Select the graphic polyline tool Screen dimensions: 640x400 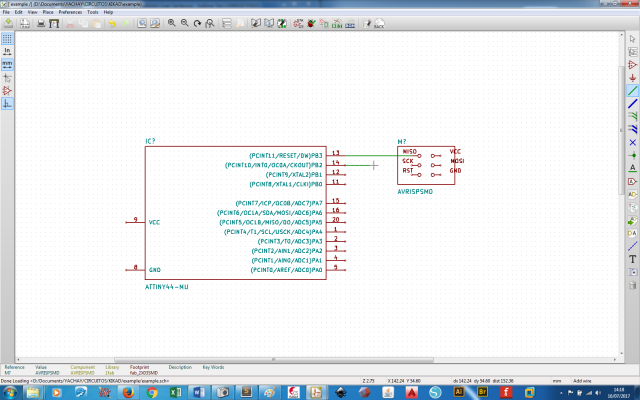(632, 246)
